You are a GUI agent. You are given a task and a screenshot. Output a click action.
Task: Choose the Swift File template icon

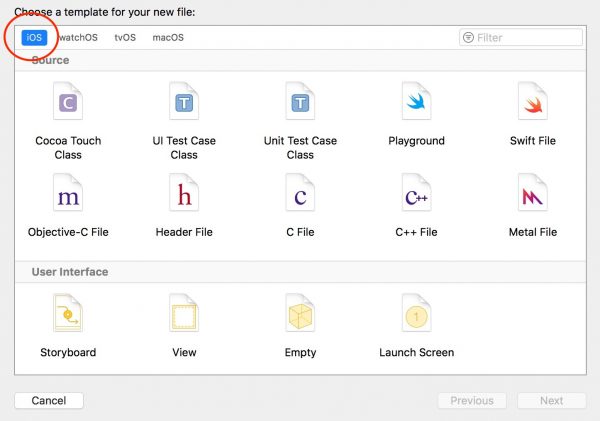[533, 101]
